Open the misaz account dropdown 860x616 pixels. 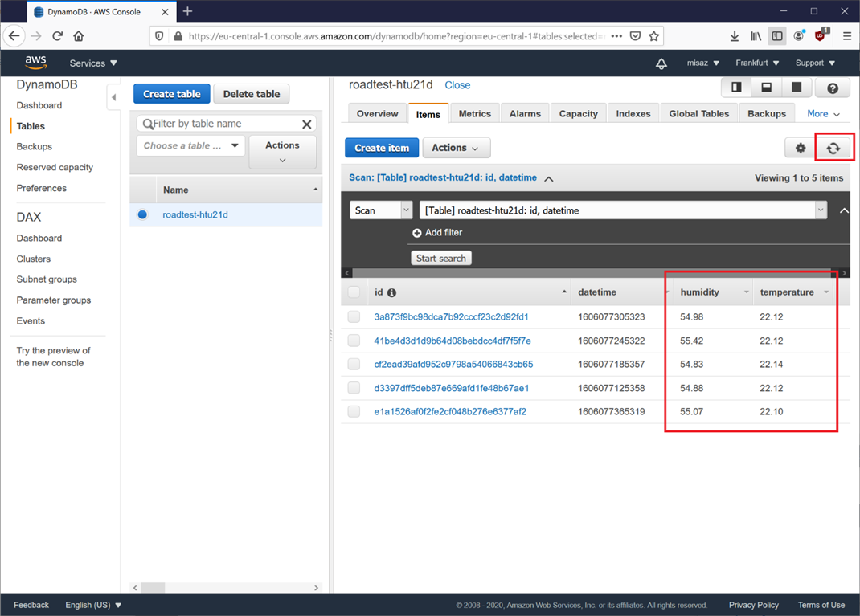click(702, 63)
